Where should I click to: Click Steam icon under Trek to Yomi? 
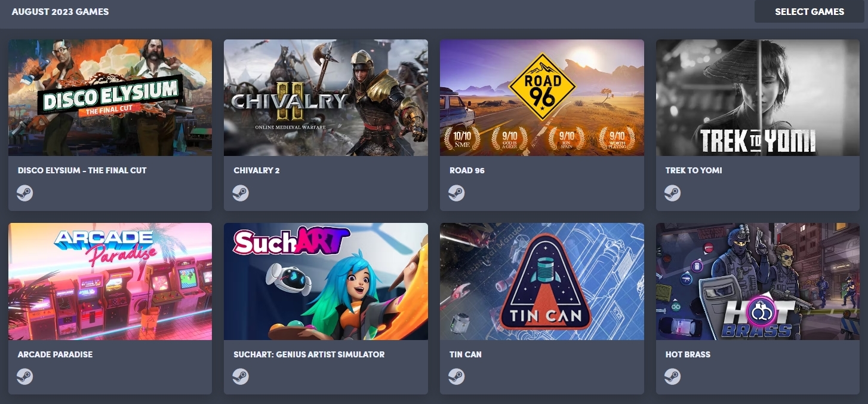coord(673,193)
